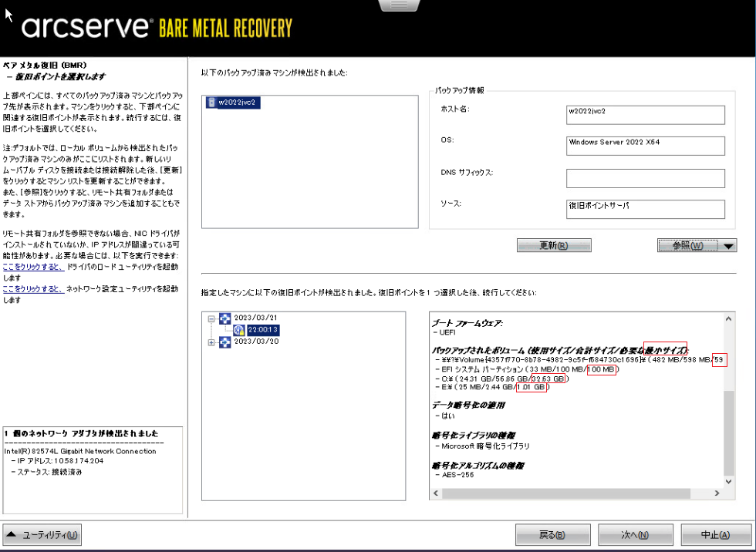Image resolution: width=756 pixels, height=552 pixels.
Task: Click the ¥¥?¥Volume GUID volume line
Action: click(x=579, y=360)
